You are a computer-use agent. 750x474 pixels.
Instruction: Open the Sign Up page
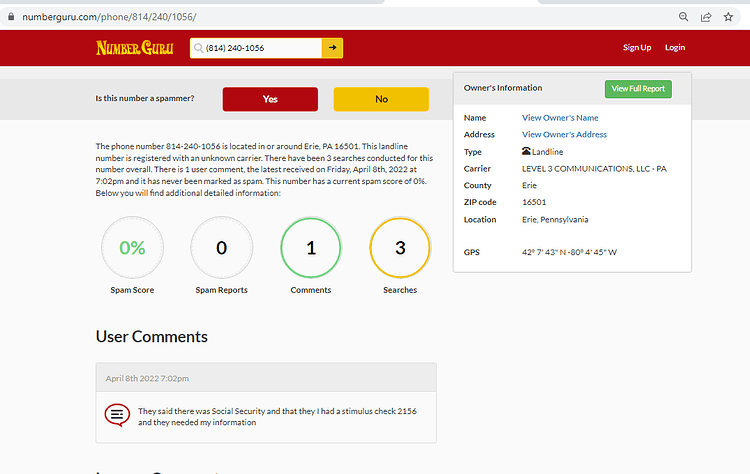point(637,47)
